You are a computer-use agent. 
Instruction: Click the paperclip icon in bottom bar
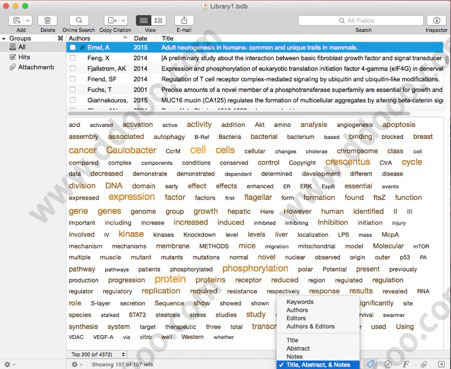pyautogui.click(x=424, y=364)
